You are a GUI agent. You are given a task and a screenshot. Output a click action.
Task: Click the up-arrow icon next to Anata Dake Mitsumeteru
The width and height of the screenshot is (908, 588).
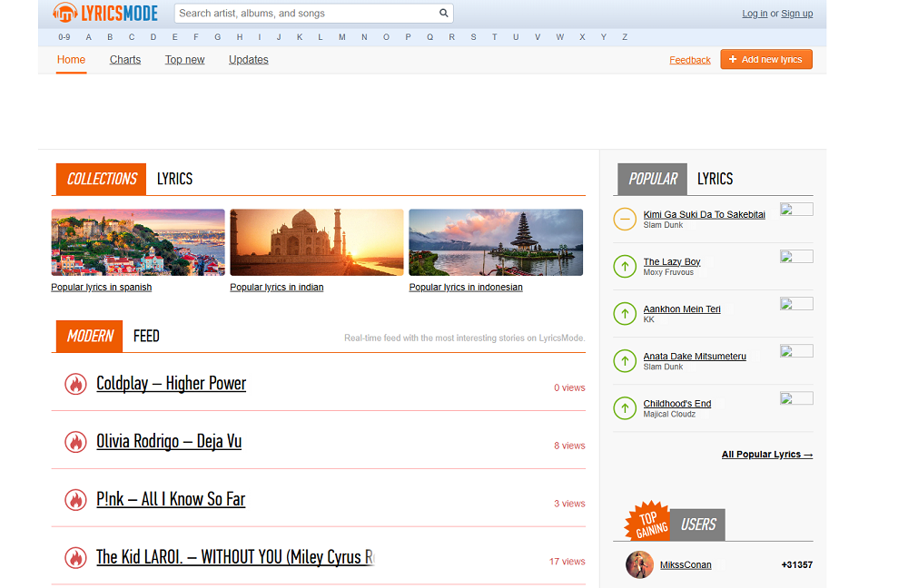click(x=625, y=361)
